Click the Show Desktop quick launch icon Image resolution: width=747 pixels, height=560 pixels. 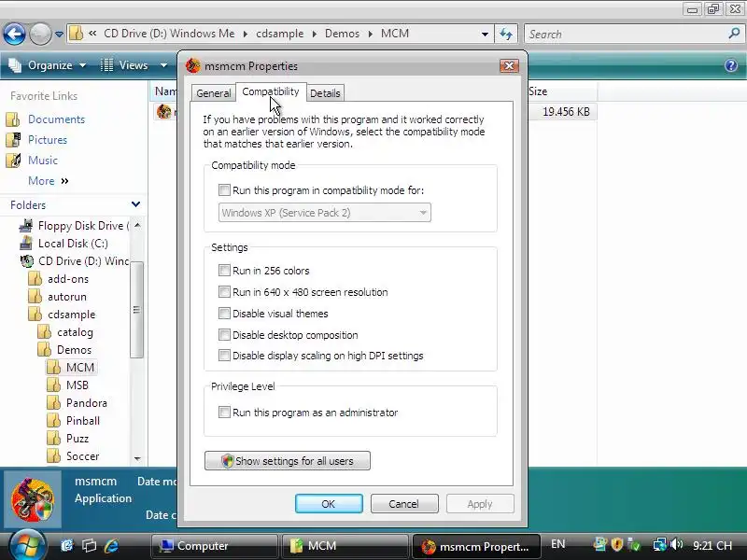(x=66, y=545)
